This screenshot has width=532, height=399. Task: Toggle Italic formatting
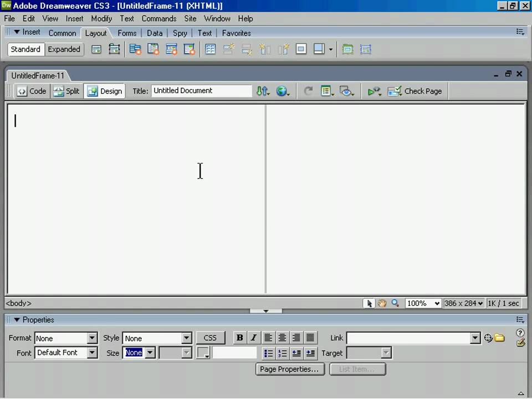coord(253,337)
